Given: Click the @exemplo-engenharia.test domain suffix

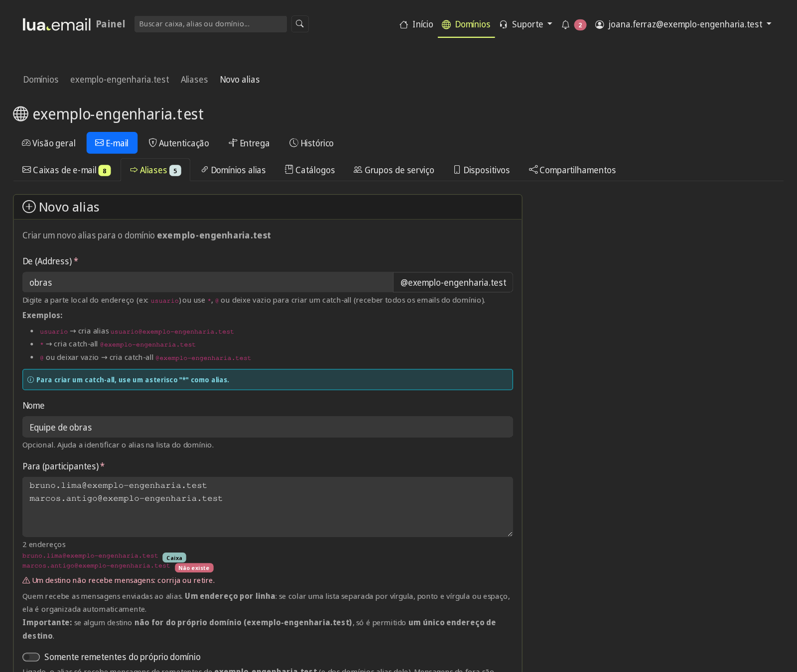Looking at the screenshot, I should (453, 282).
